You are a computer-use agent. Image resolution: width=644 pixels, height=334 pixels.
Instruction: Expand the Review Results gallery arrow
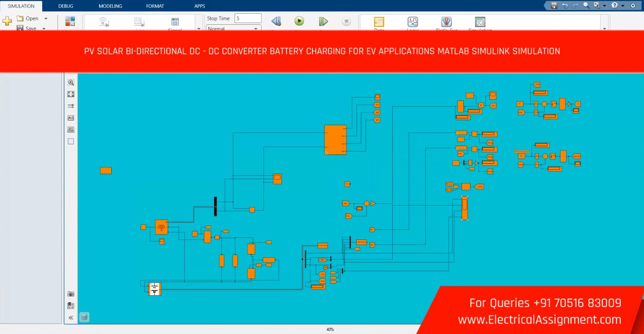604,28
